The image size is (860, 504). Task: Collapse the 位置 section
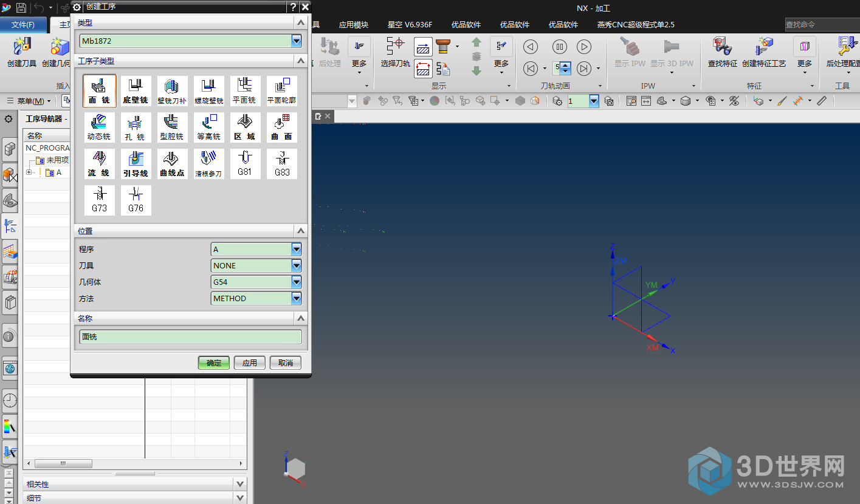300,231
